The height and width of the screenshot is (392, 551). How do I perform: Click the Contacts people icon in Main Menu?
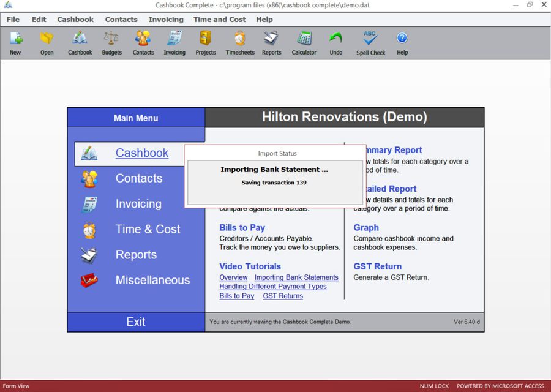89,179
